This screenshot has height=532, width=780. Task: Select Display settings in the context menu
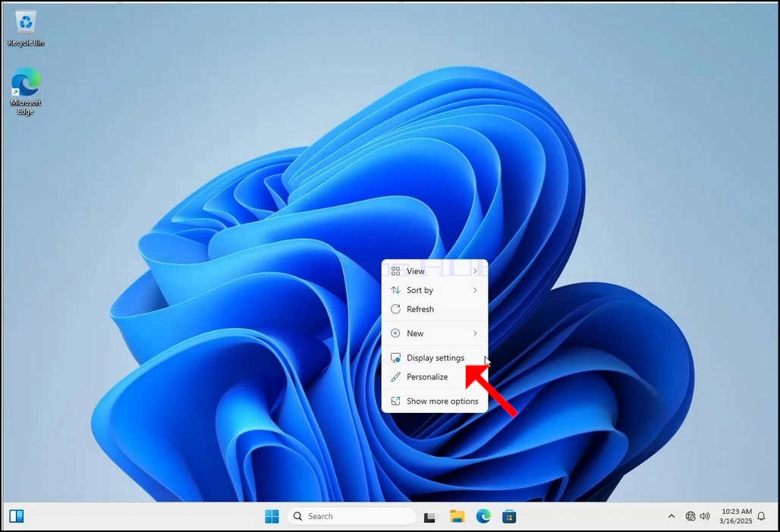tap(434, 357)
